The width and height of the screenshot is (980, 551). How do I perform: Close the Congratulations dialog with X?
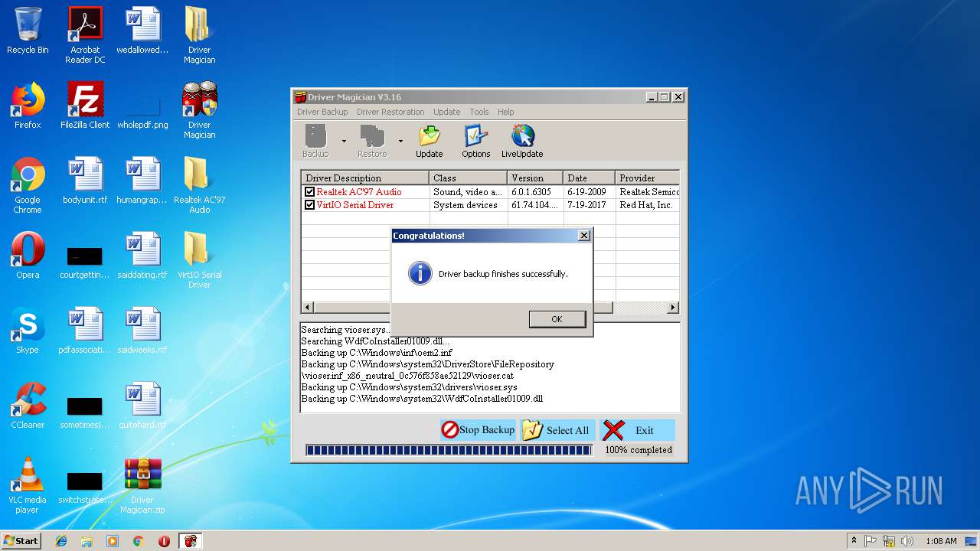pos(583,236)
